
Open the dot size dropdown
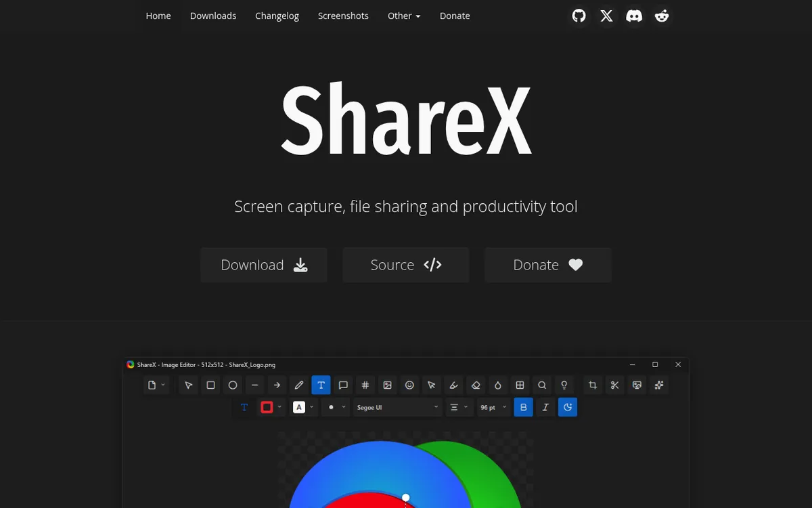pos(336,407)
